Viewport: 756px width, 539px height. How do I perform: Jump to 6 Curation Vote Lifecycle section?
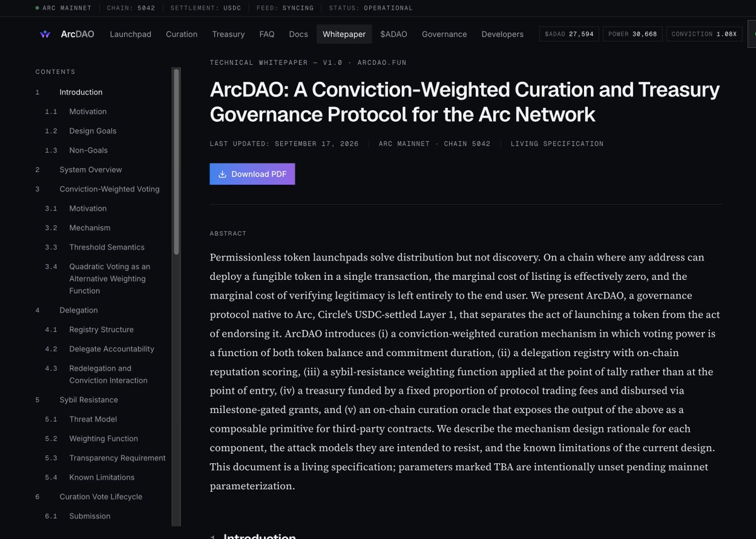point(101,497)
